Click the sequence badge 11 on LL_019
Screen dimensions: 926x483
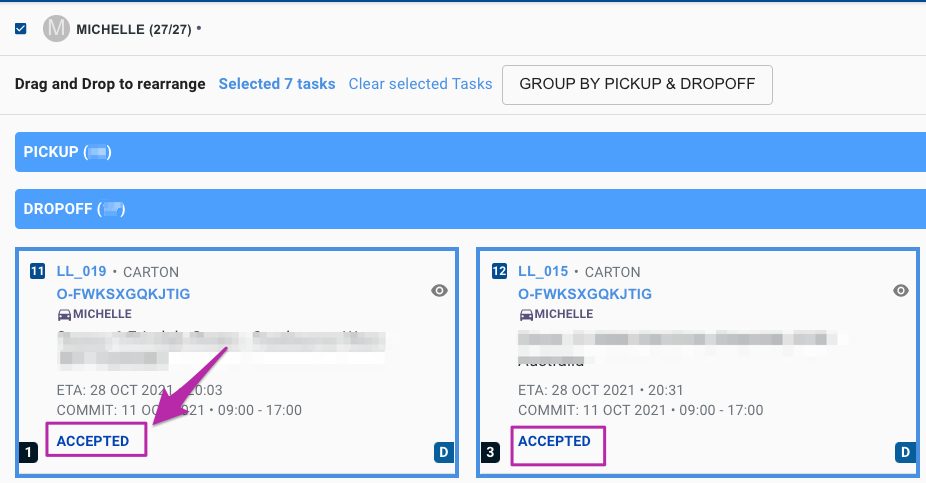point(37,271)
